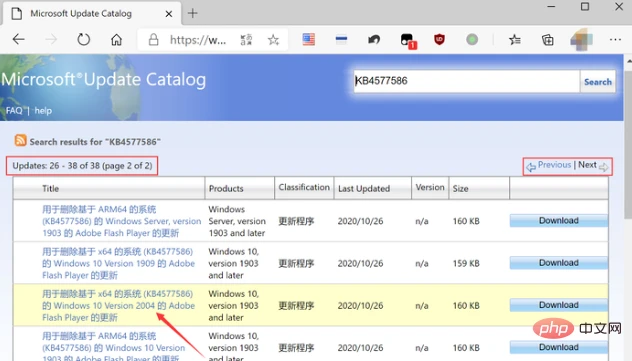Add this page to favorites star
The image size is (632, 361).
pyautogui.click(x=273, y=39)
